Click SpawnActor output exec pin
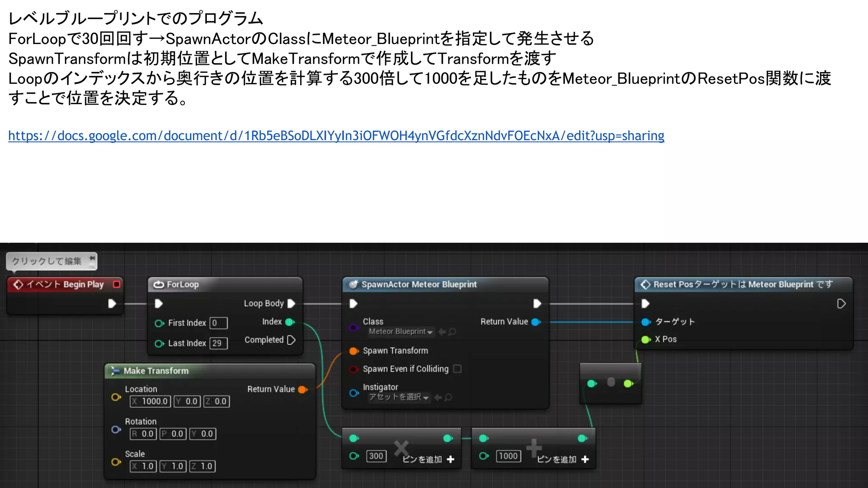868x488 pixels. (x=537, y=303)
